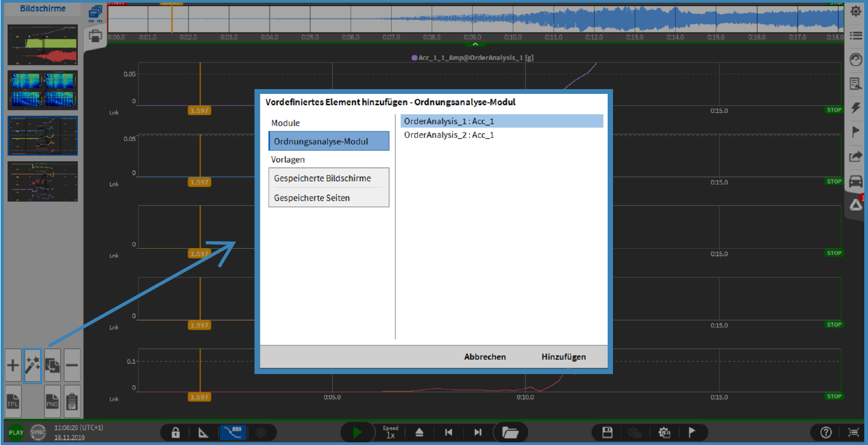868x445 pixels.
Task: Change playback Speed 1x
Action: 391,432
